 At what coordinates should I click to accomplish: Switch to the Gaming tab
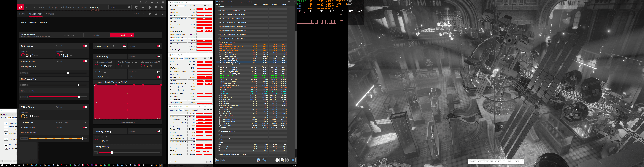coord(53,8)
